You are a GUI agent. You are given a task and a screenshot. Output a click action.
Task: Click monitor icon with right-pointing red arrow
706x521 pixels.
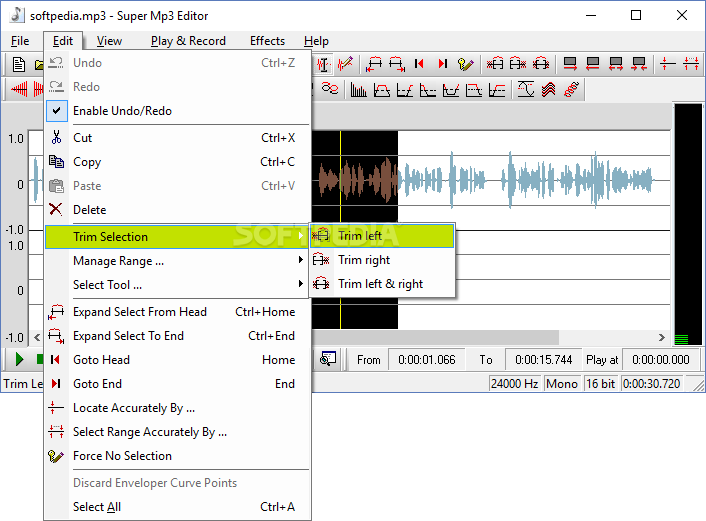pos(570,64)
